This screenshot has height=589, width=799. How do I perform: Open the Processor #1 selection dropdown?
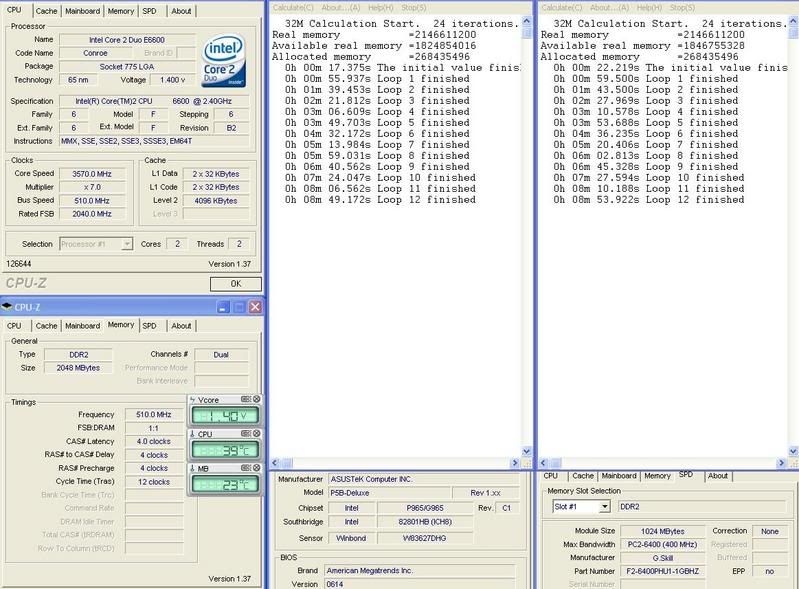[x=127, y=244]
